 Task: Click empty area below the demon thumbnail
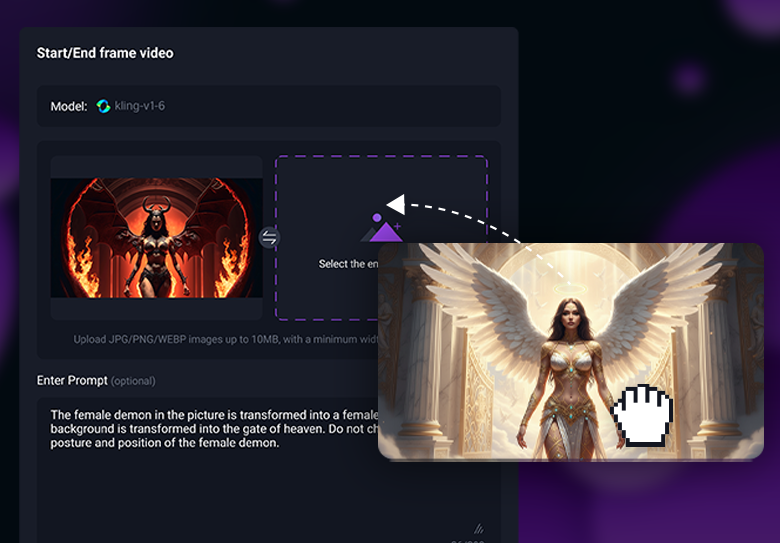156,309
